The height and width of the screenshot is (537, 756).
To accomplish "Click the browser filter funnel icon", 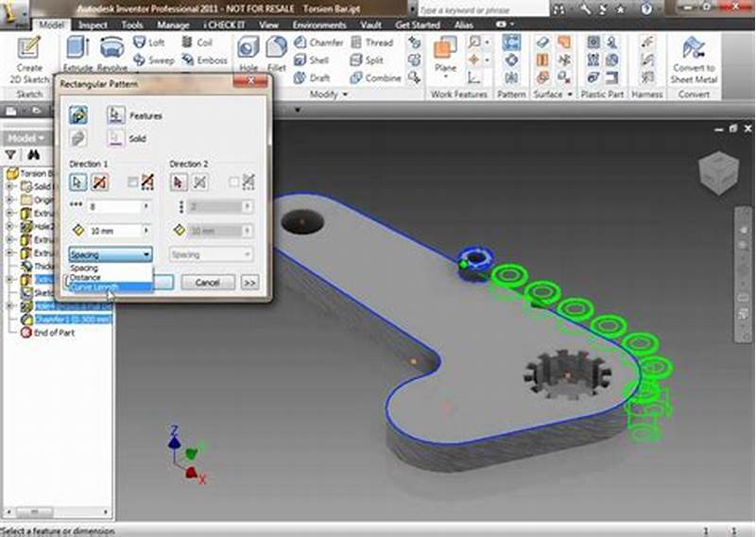I will tap(10, 155).
